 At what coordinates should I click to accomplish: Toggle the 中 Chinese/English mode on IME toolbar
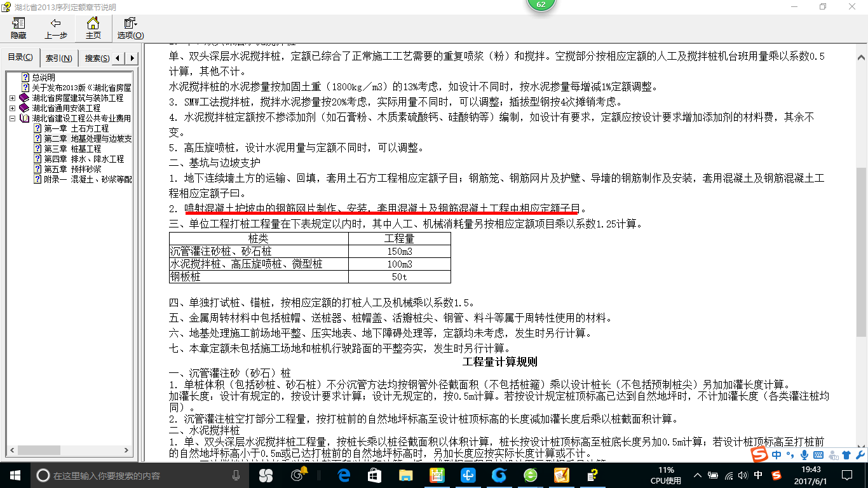[776, 455]
